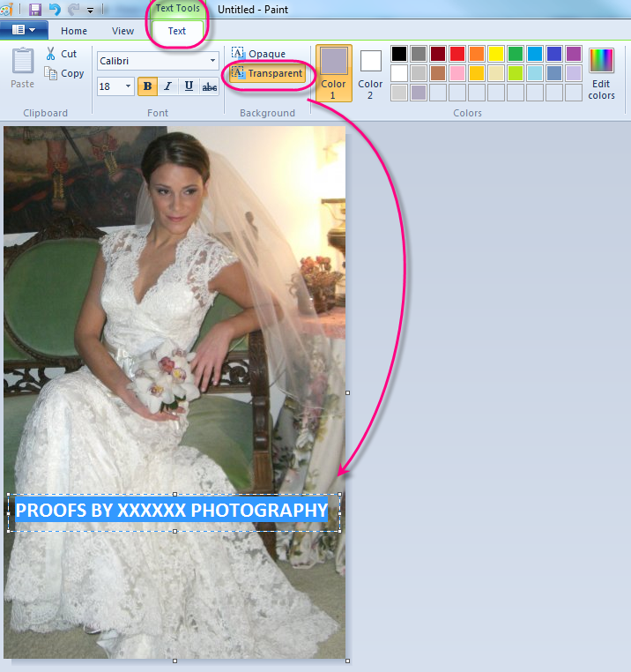Pick the yellow color swatch
Screen dimensions: 631x672
pyautogui.click(x=496, y=54)
